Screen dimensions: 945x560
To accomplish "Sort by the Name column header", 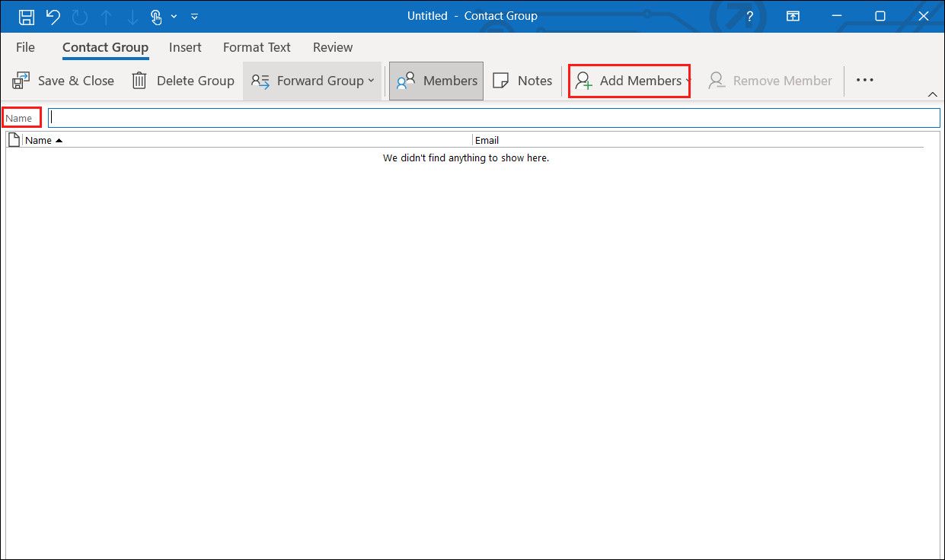I will pos(247,140).
